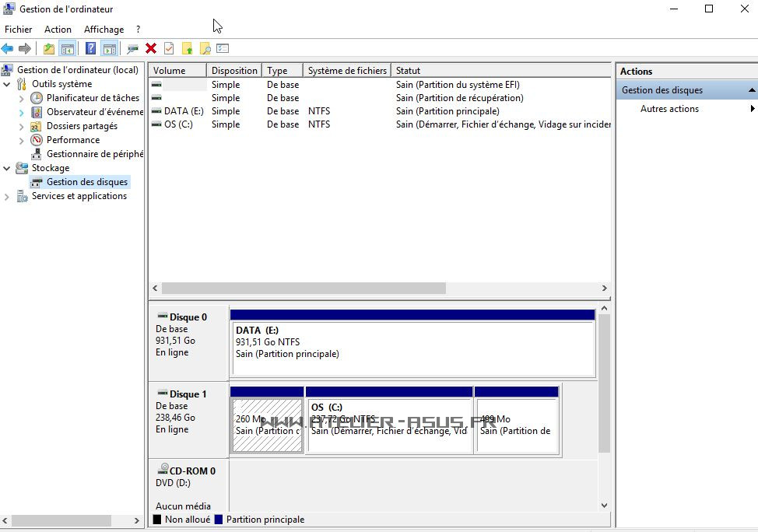Open Autres actions in Actions pane
Screen dimensions: 758x532
click(x=669, y=109)
